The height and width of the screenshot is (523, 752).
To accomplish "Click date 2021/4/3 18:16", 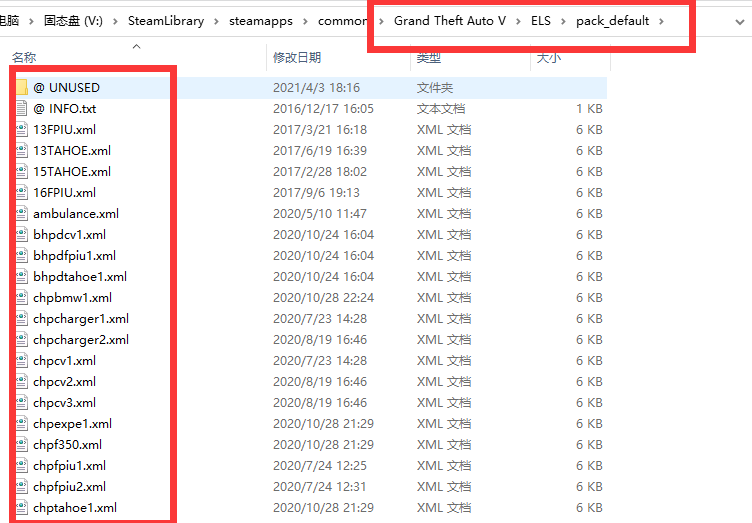I will point(317,88).
